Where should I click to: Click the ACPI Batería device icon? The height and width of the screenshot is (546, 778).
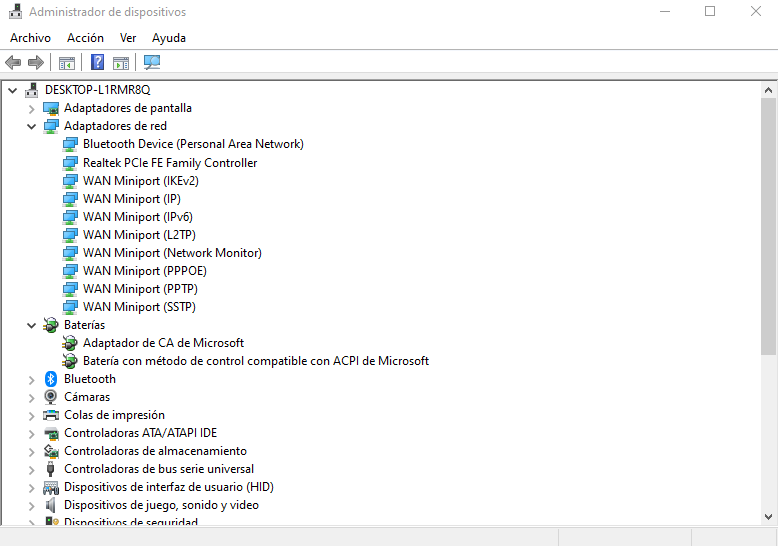click(x=70, y=361)
